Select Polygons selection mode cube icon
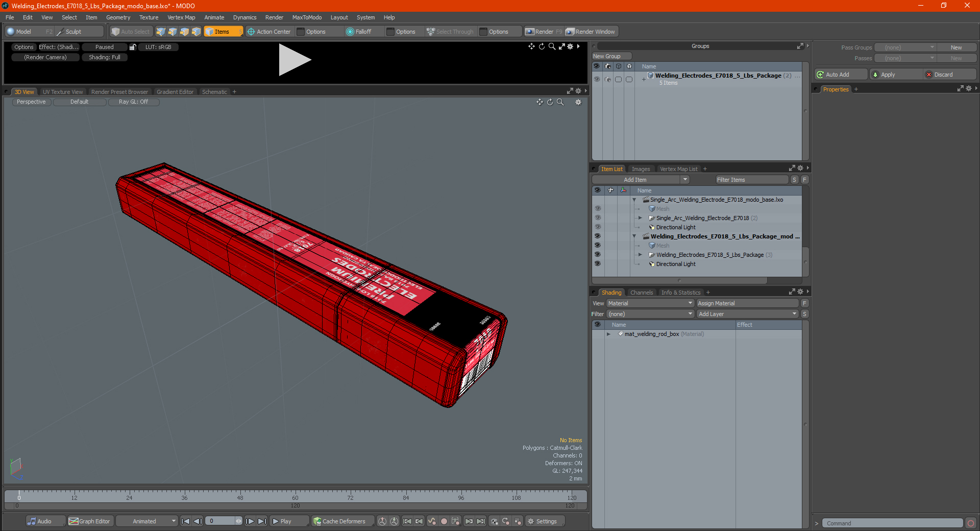980x531 pixels. (184, 32)
